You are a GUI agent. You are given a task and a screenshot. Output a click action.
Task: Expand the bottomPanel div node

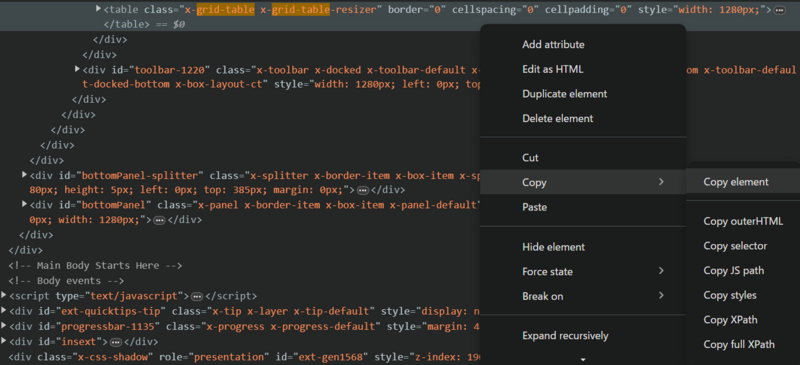[24, 204]
